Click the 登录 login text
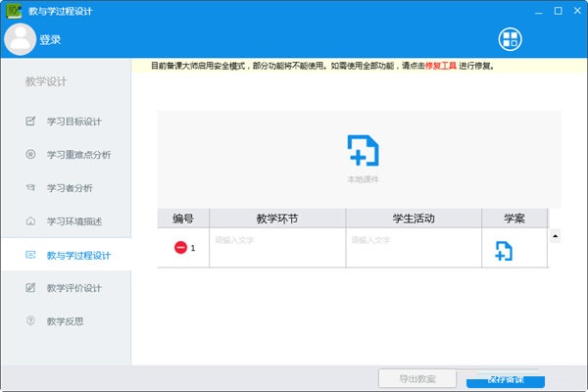This screenshot has height=392, width=588. click(50, 40)
